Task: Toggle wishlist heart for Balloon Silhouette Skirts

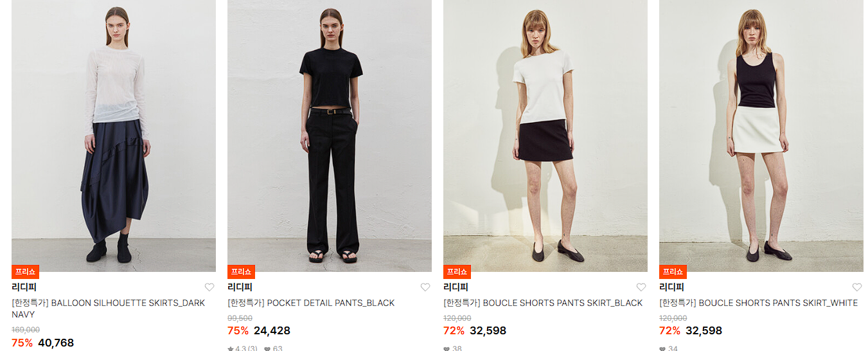Action: tap(209, 287)
